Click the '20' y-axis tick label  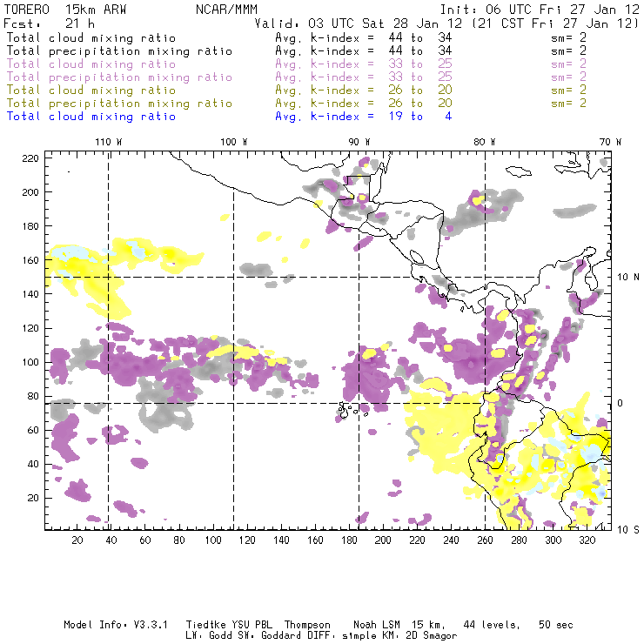[x=33, y=498]
